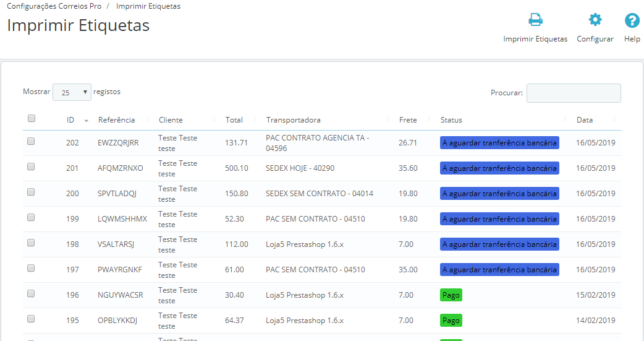The image size is (644, 341).
Task: Click date 14/02/2019
Action: click(x=596, y=321)
